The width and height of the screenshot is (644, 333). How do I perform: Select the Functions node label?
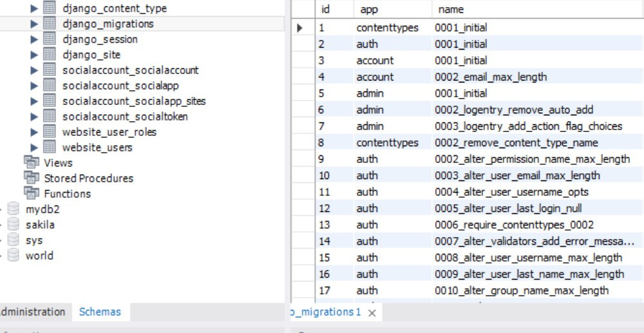[x=68, y=194]
